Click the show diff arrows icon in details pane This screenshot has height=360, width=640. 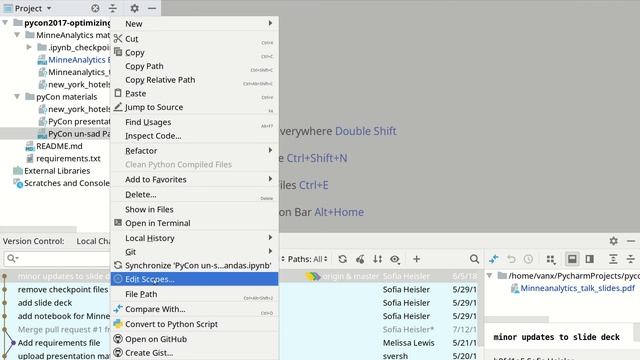(493, 259)
